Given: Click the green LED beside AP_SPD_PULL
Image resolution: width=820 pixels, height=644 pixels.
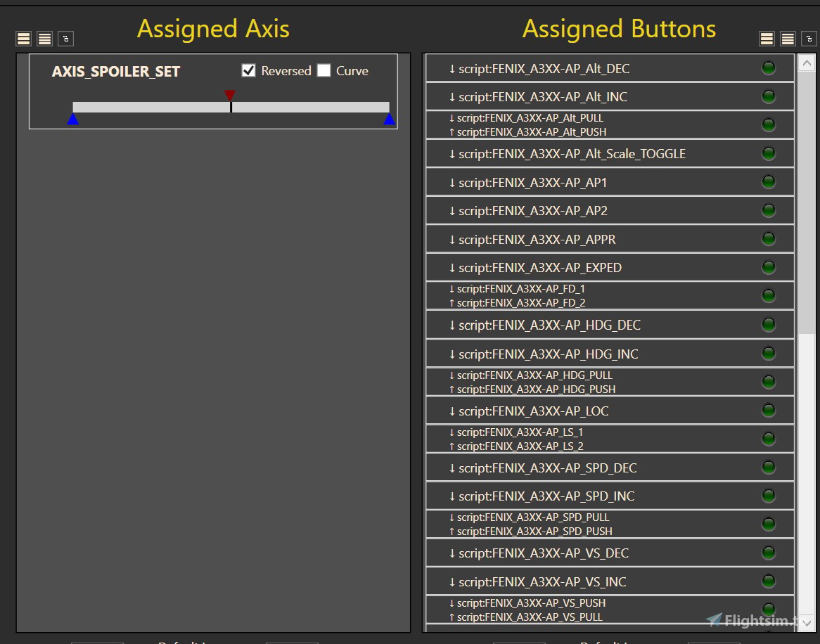Looking at the screenshot, I should 769,524.
